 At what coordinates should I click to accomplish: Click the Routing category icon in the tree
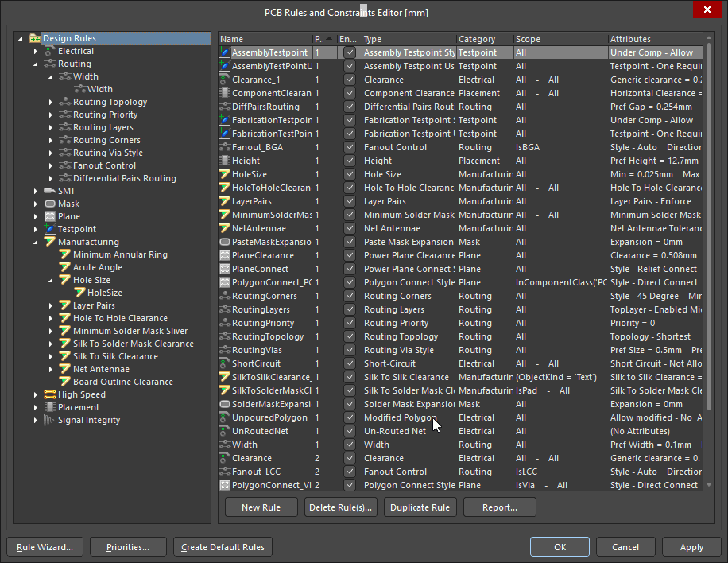[x=50, y=64]
